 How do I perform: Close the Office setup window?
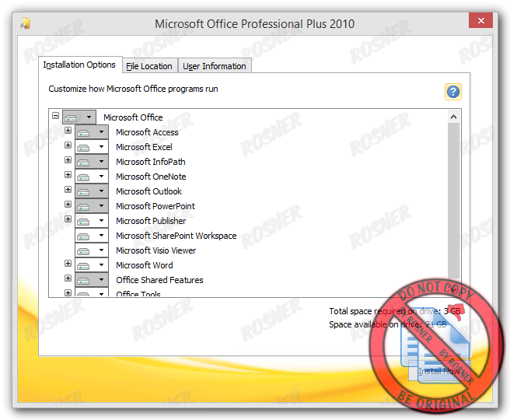coord(480,20)
